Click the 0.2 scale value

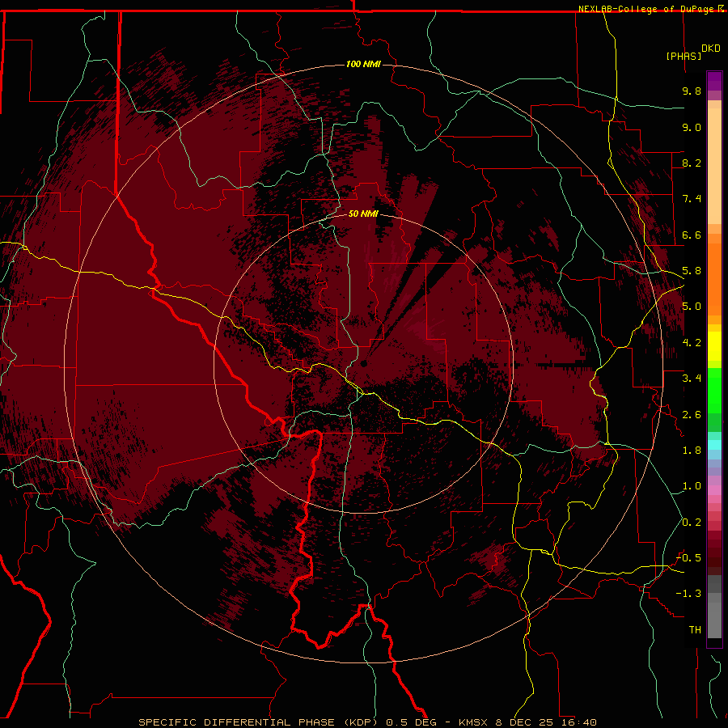[x=692, y=523]
